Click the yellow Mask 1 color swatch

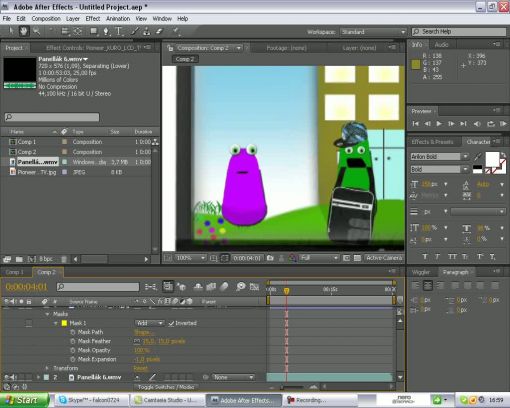click(x=64, y=323)
